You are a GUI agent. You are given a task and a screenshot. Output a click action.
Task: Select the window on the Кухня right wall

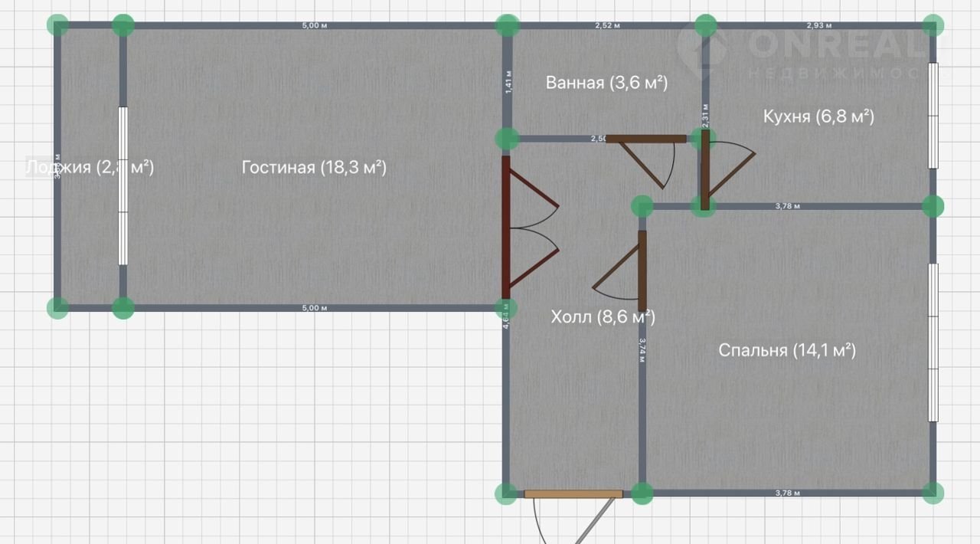click(933, 116)
